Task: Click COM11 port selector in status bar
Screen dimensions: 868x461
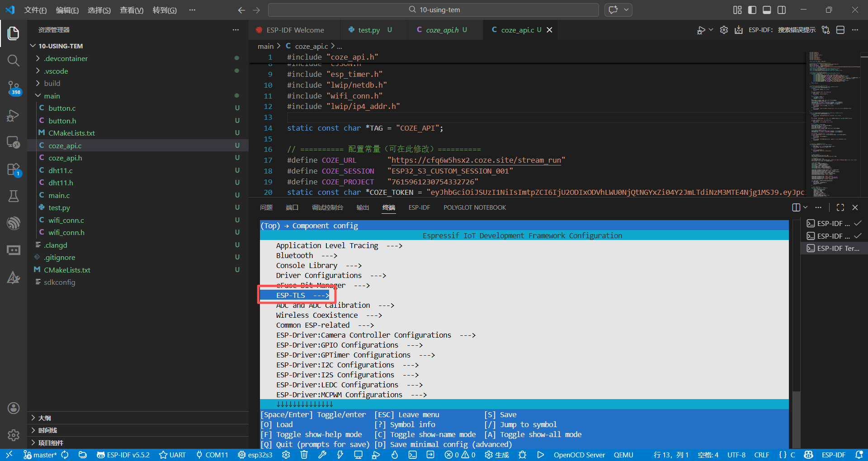Action: [212, 455]
